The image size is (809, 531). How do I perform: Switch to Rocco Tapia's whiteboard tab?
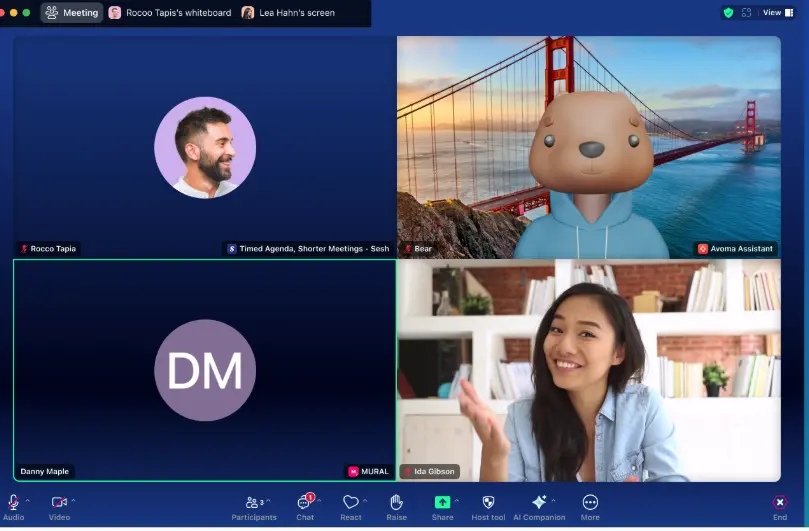(x=170, y=13)
